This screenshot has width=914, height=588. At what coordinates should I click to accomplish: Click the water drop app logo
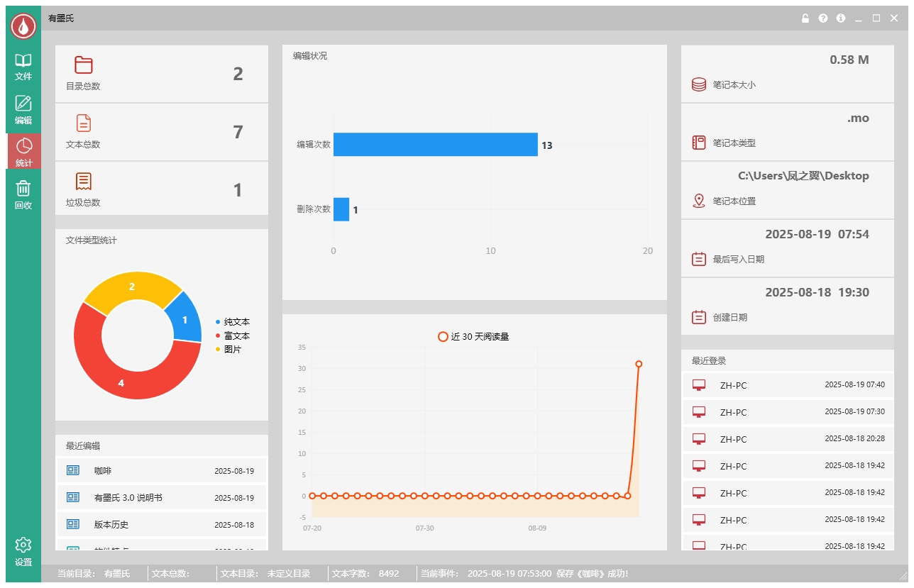(23, 26)
